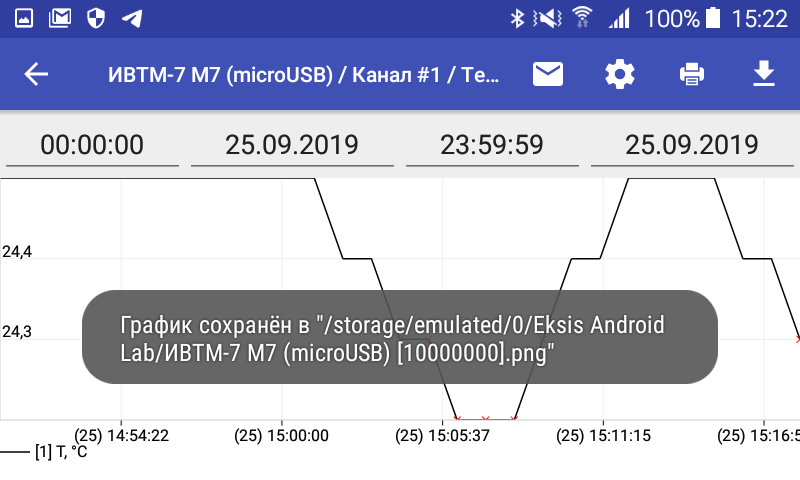The width and height of the screenshot is (800, 480).
Task: Tap the mail notification icon in status bar
Action: 60,18
